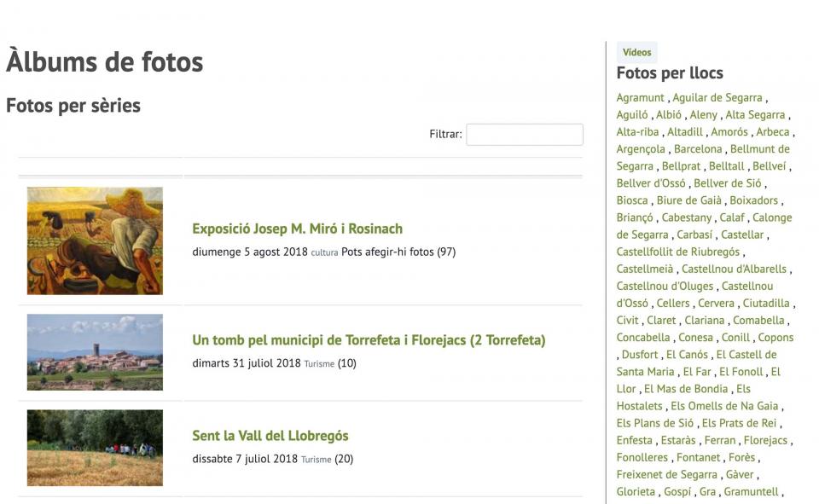Click the wheat field hikers thumbnail
This screenshot has height=504, width=819.
point(95,448)
